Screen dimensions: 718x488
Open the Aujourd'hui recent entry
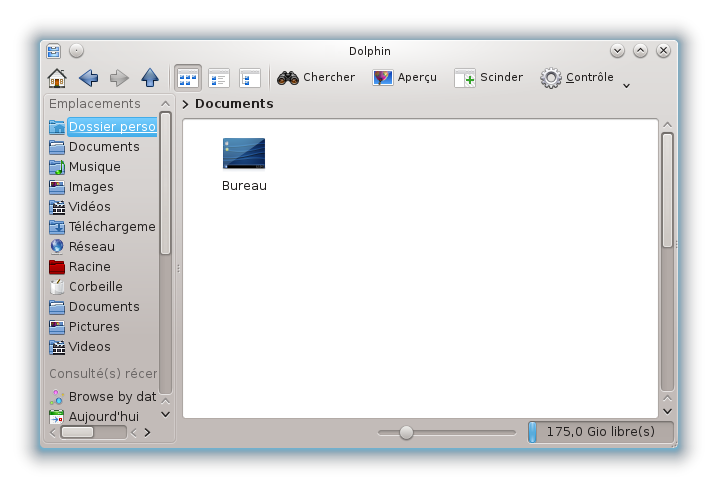pyautogui.click(x=103, y=417)
